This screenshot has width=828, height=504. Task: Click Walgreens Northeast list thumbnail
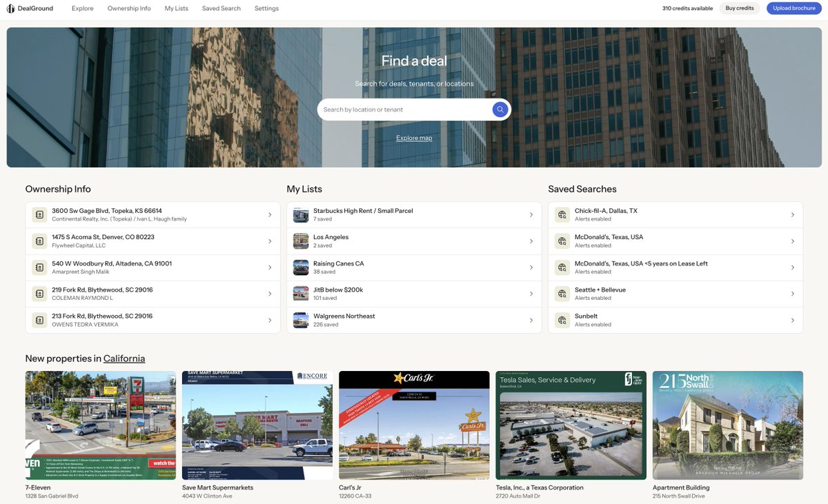(301, 320)
